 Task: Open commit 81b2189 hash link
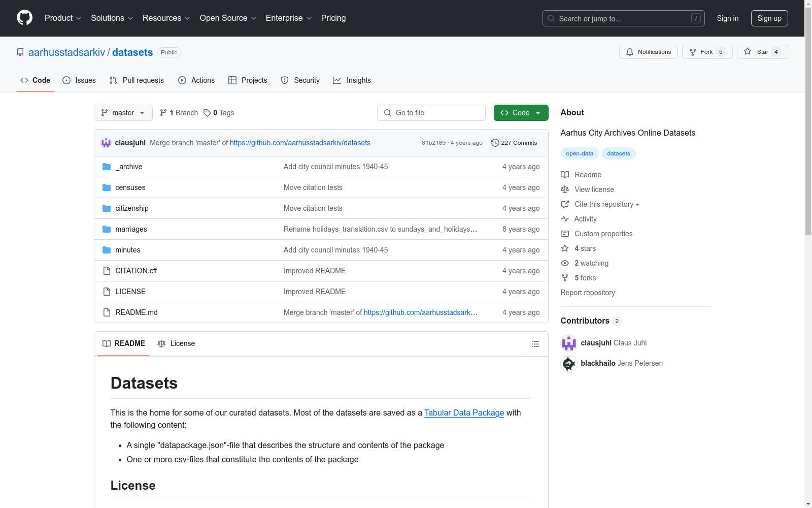click(x=433, y=143)
